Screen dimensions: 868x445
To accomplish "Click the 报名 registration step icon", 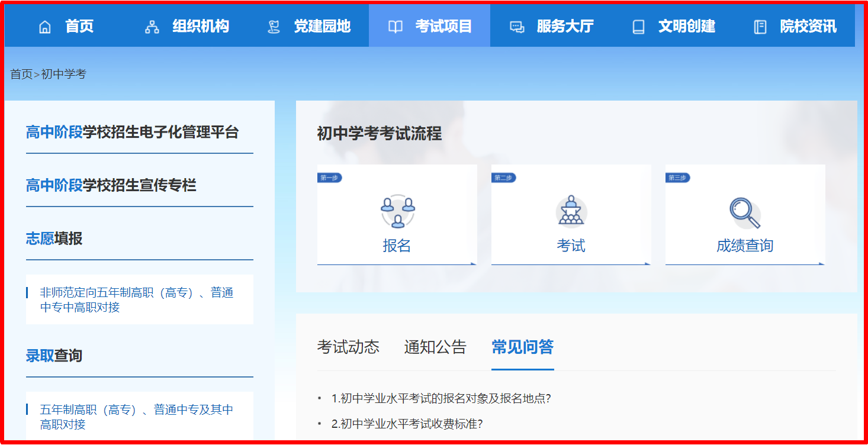I will pyautogui.click(x=398, y=211).
